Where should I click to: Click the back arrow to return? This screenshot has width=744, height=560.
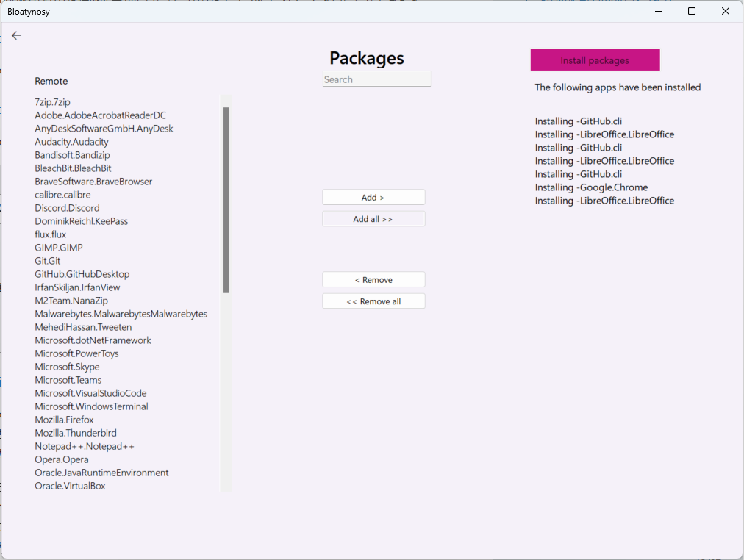pos(16,35)
